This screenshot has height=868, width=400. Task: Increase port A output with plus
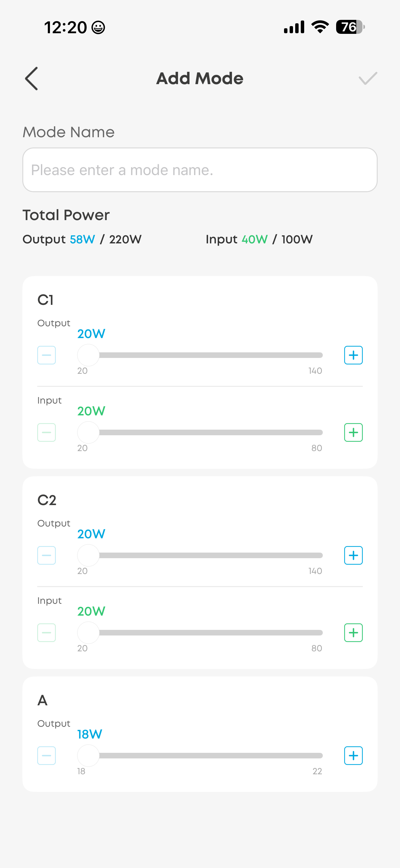coord(353,755)
